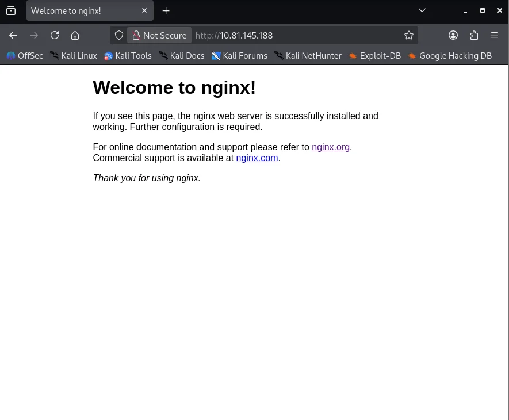Close the Welcome to nginx tab
This screenshot has height=420, width=509.
click(144, 11)
